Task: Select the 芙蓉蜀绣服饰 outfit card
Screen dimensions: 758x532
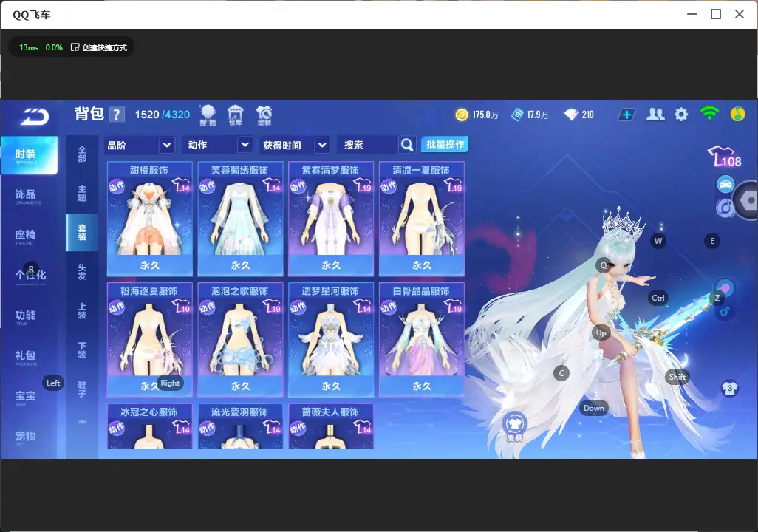Action: 240,219
